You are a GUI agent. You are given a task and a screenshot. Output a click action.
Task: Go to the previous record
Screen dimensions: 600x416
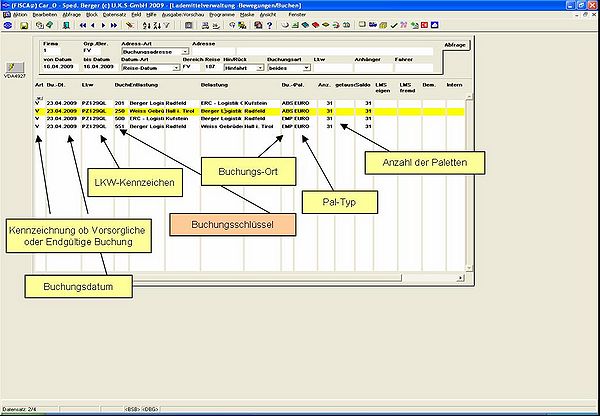pos(93,25)
